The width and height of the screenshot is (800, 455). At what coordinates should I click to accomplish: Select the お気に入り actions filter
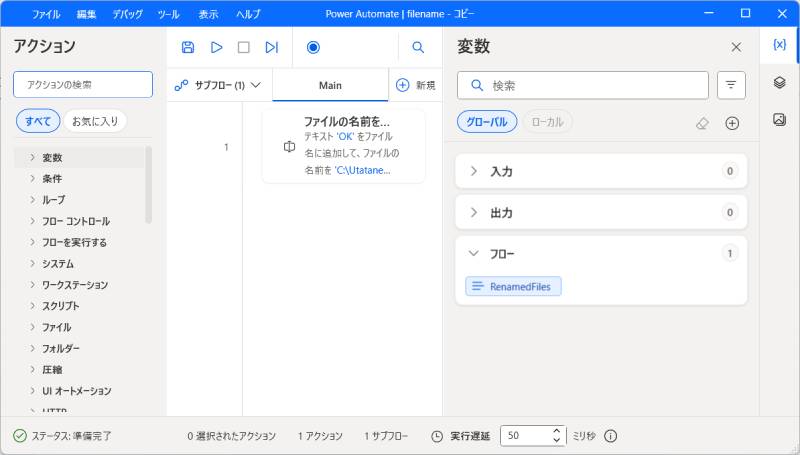point(95,121)
